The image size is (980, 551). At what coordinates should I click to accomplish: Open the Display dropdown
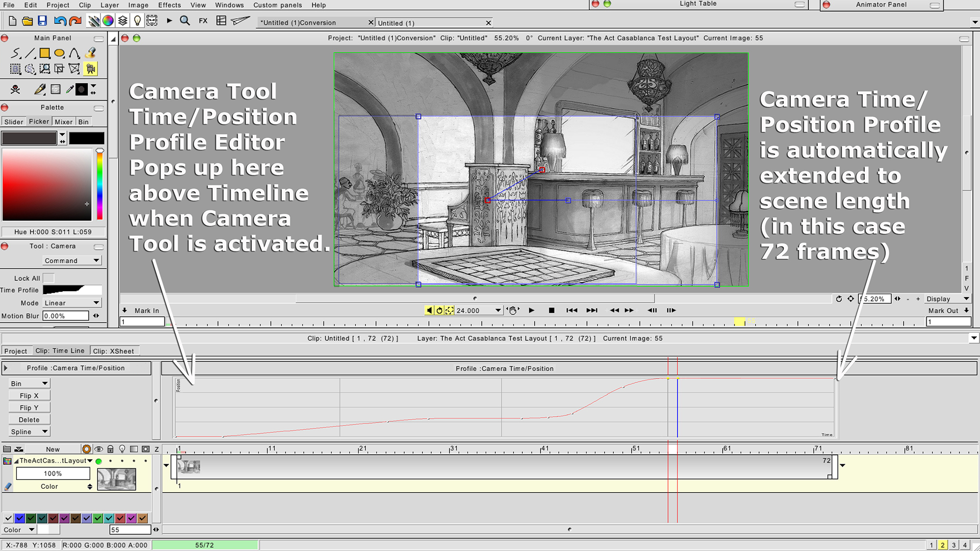948,299
